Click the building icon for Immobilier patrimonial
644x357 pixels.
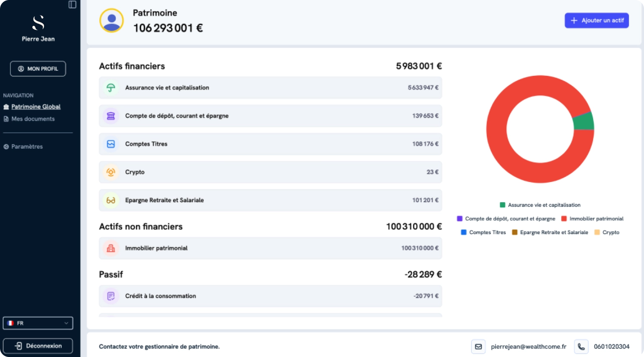111,248
